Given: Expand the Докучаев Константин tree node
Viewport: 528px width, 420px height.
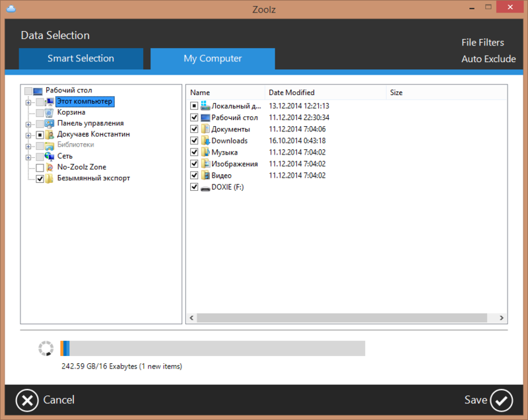Looking at the screenshot, I should (28, 135).
